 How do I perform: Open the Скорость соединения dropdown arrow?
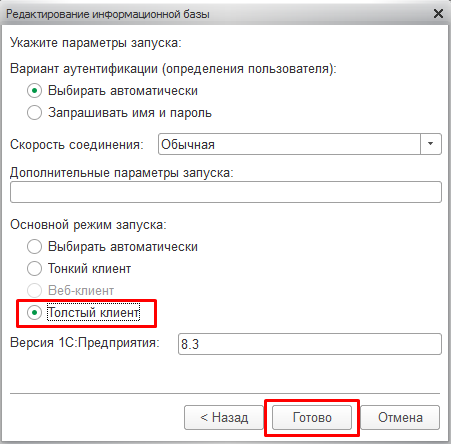(431, 144)
